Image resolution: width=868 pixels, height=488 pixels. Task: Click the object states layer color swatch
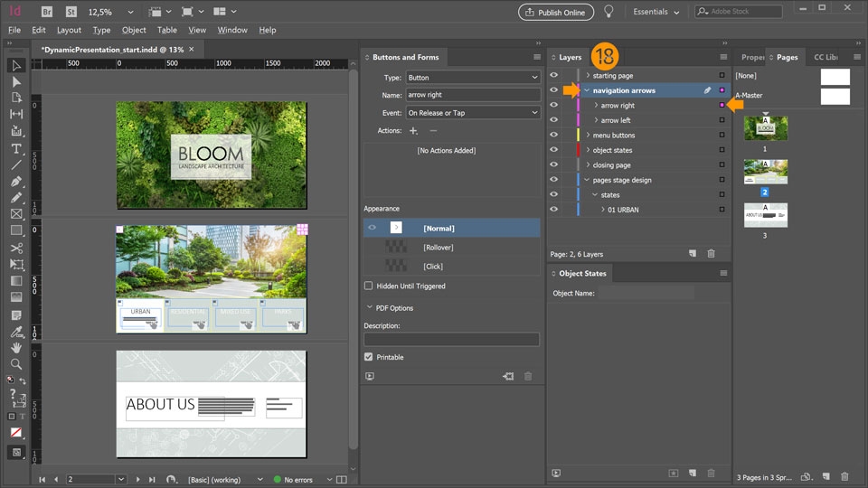pyautogui.click(x=578, y=150)
